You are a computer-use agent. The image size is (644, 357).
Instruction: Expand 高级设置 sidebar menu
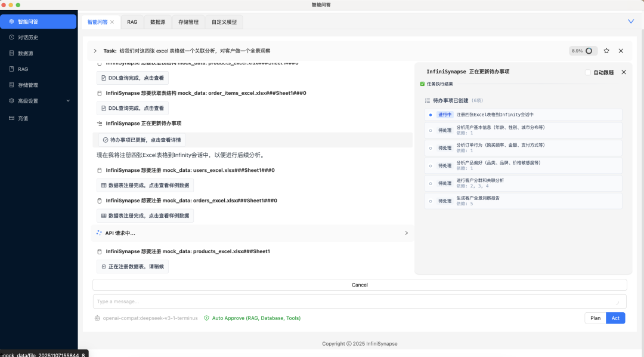click(38, 101)
